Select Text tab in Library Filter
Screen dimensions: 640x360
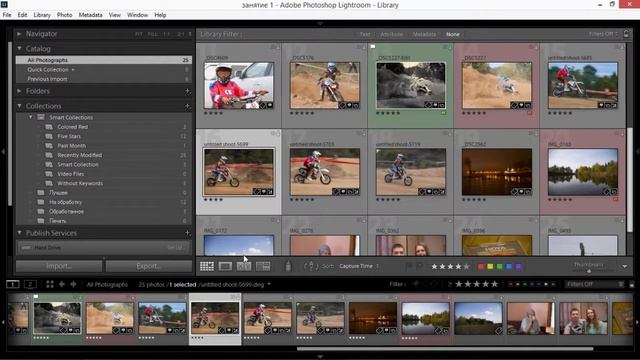pos(365,34)
